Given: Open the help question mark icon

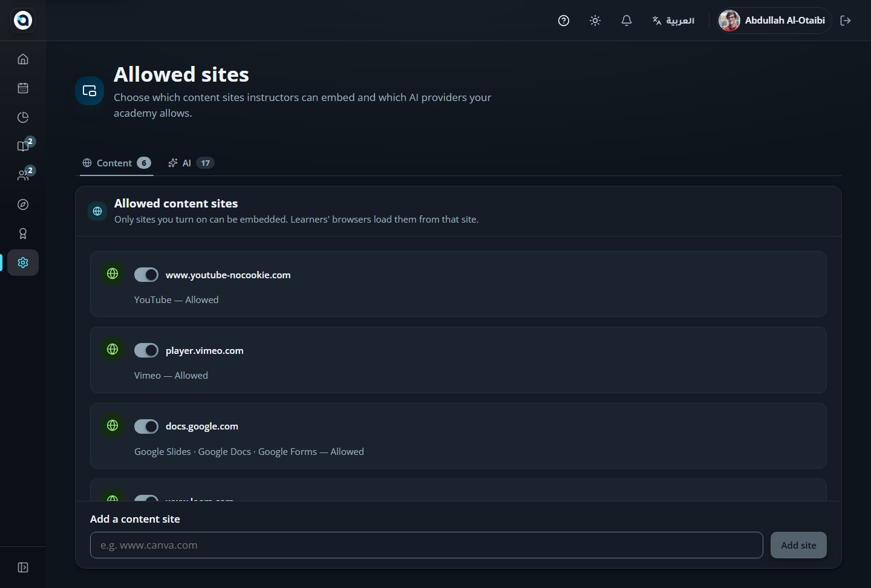Looking at the screenshot, I should [x=564, y=21].
